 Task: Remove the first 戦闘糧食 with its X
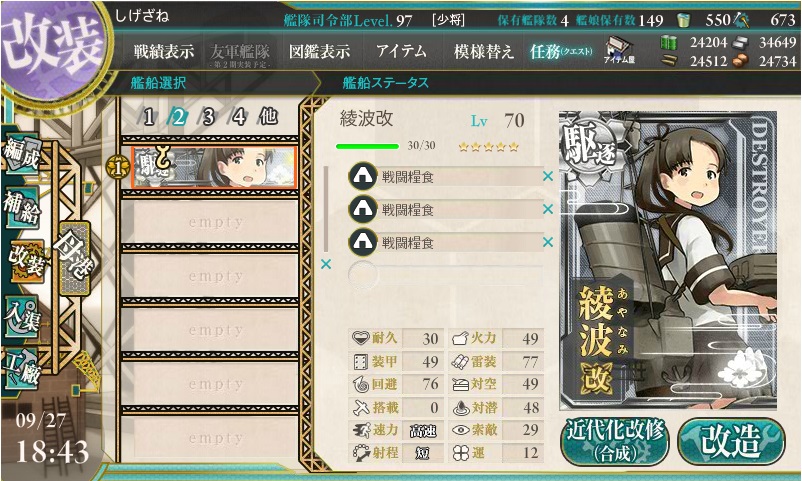548,177
